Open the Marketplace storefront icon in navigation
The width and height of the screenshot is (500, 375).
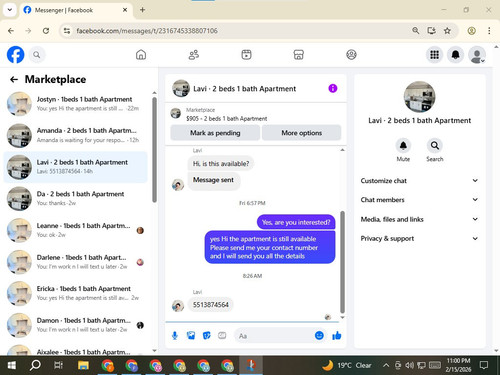(x=299, y=55)
